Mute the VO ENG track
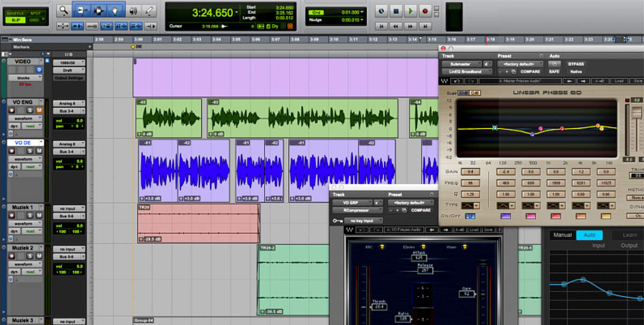This screenshot has height=325, width=644. 39,109
